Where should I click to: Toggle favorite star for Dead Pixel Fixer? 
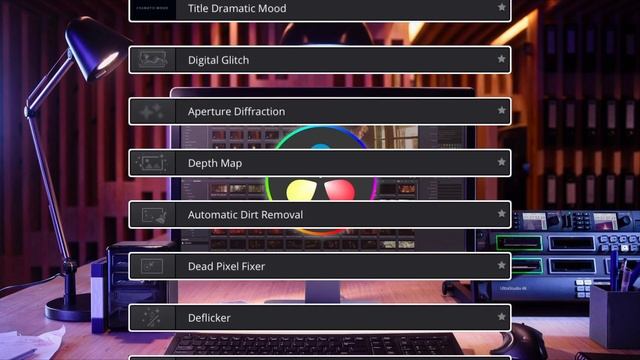click(502, 265)
